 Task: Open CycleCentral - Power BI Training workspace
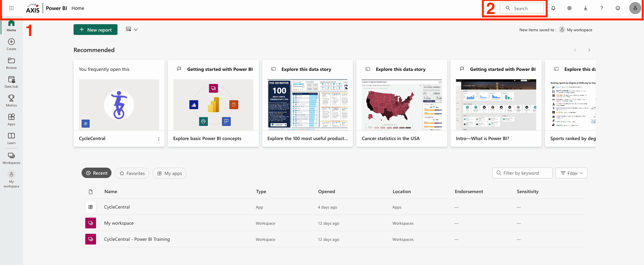pyautogui.click(x=137, y=239)
